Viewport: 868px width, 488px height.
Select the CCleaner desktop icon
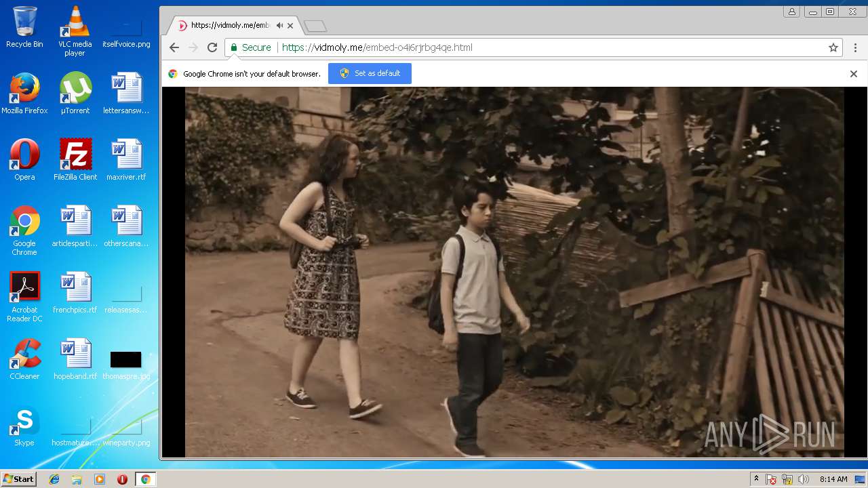click(24, 359)
